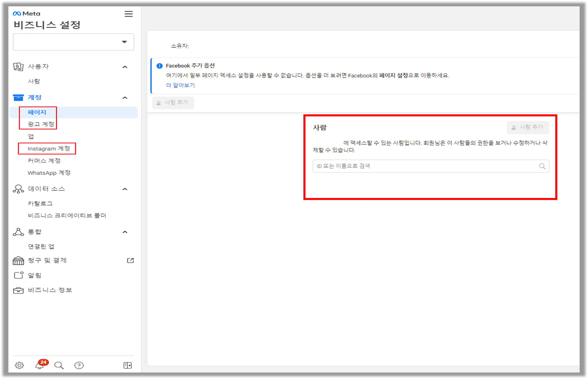The height and width of the screenshot is (379, 588).
Task: Click the Facebook 추가 옵션 banner heading
Action: coord(190,66)
